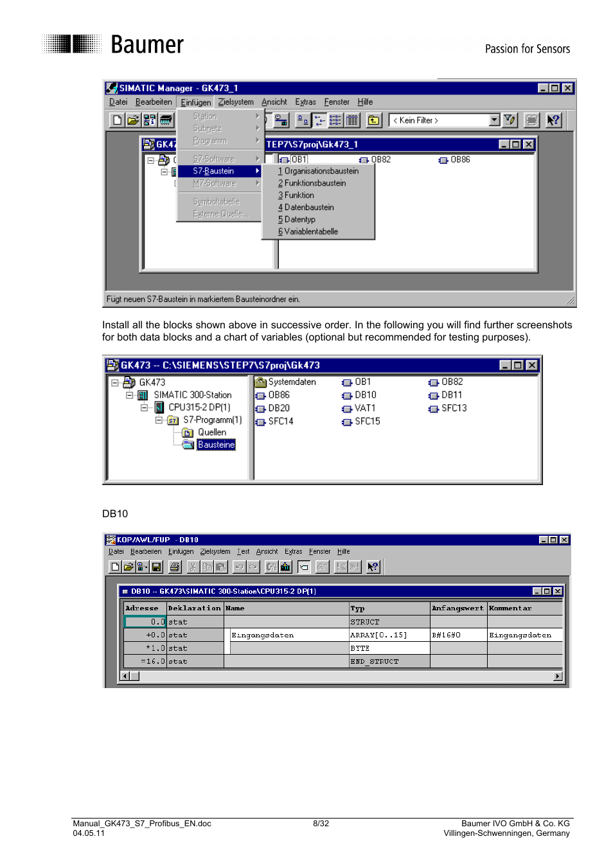
Task: Click New icon in SIMATIC Manager toolbar
Action: [x=117, y=120]
